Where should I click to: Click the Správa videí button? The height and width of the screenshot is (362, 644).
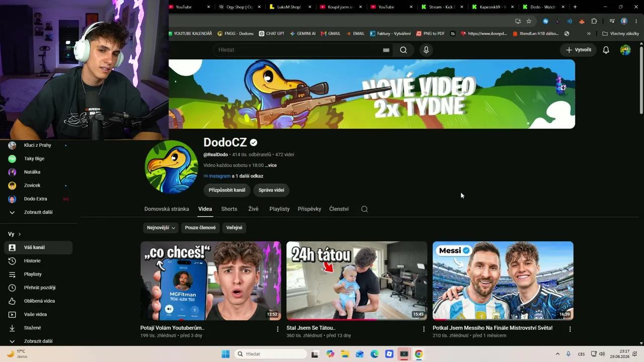coord(271,190)
